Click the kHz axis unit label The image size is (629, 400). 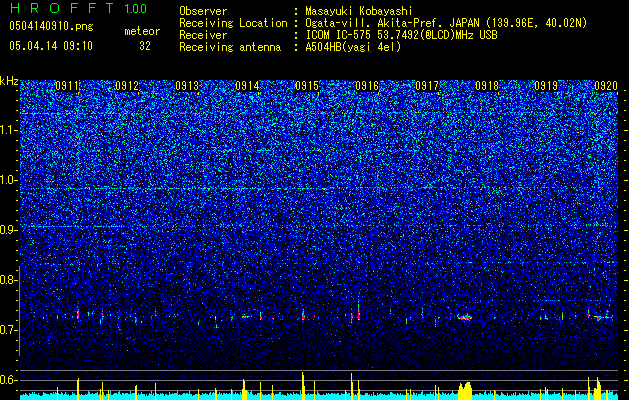pos(9,81)
